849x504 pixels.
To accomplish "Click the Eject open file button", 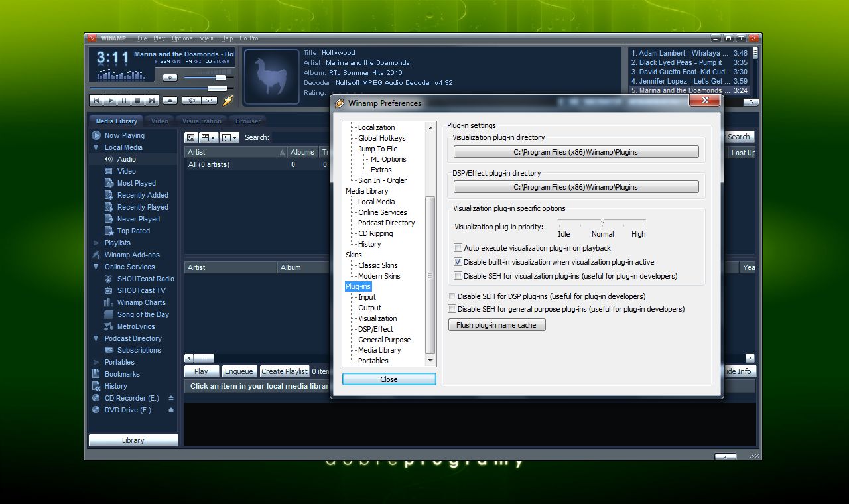I will [170, 100].
